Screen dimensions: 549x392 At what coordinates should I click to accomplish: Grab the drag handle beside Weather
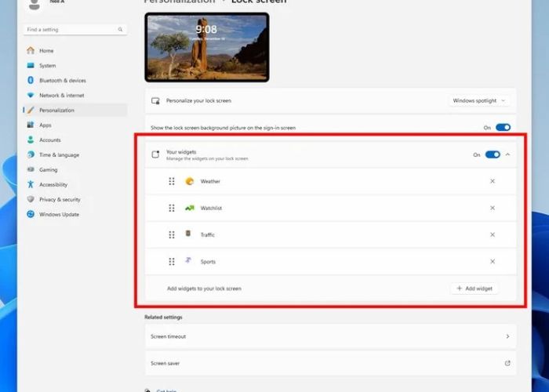click(x=172, y=181)
